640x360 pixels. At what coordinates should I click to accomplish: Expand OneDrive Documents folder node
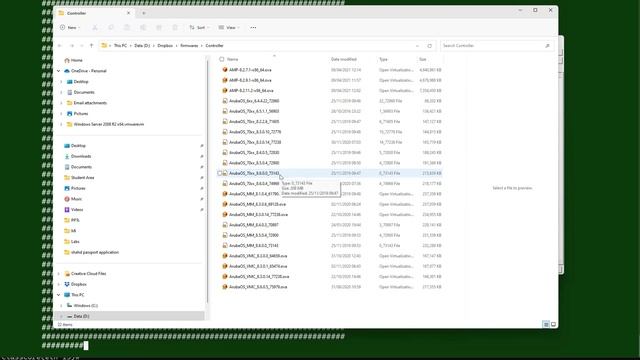point(61,92)
